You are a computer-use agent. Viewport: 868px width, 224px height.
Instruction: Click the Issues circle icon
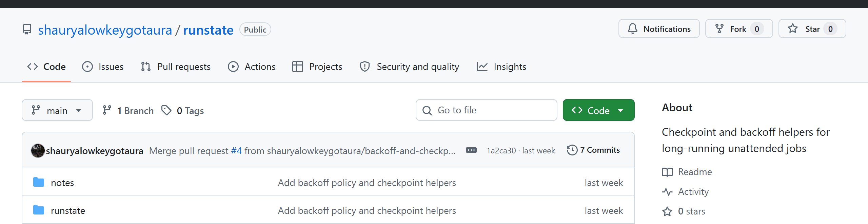87,67
